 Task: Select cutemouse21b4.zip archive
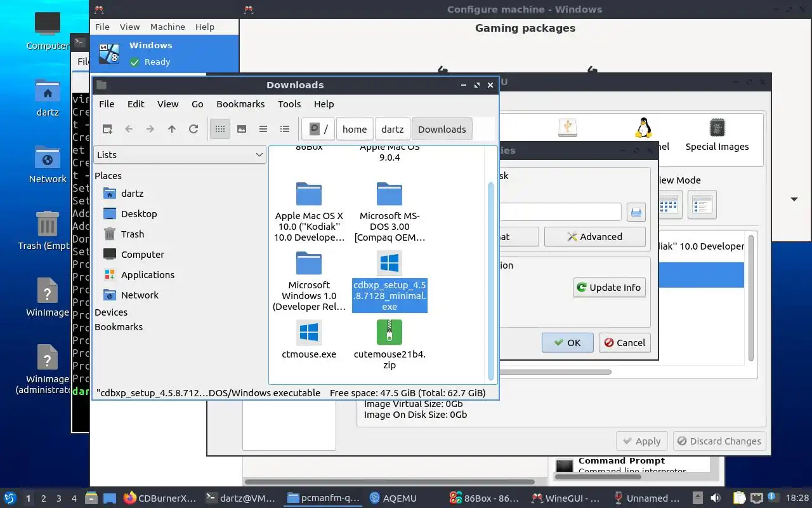(x=390, y=345)
